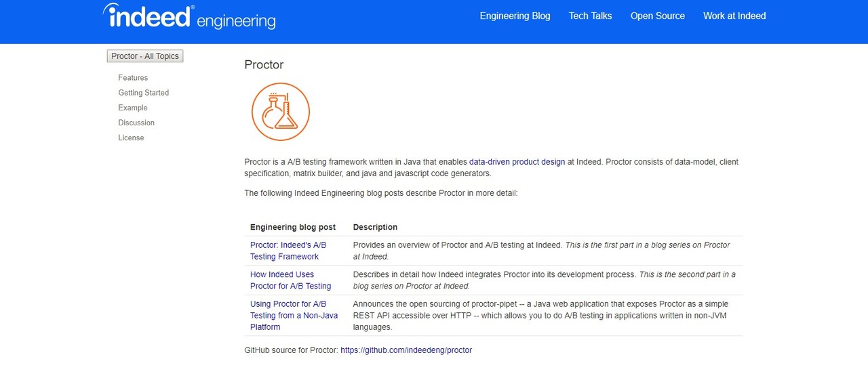The width and height of the screenshot is (868, 376).
Task: Select the Example sidebar topic
Action: pyautogui.click(x=133, y=108)
